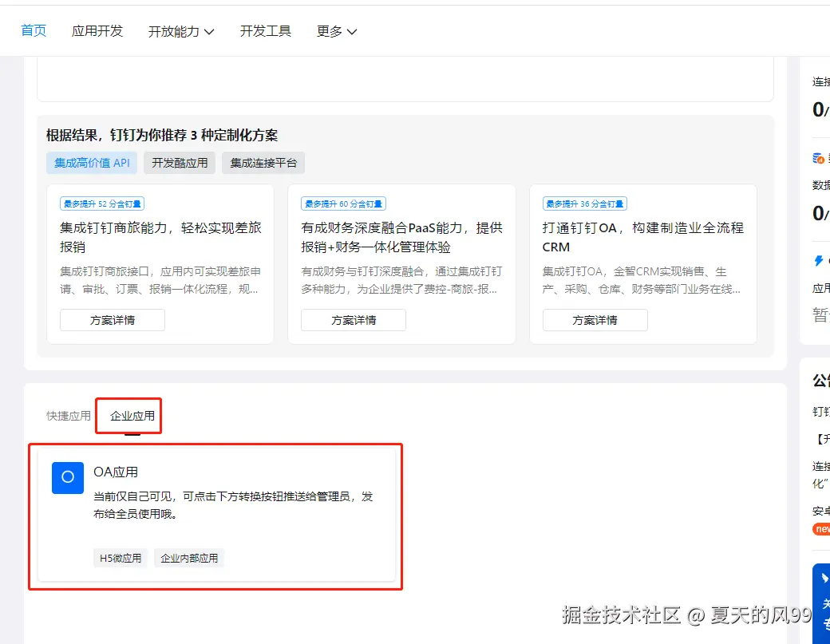Viewport: 830px width, 644px height.
Task: Switch to the 快捷应用 tab
Action: point(69,416)
